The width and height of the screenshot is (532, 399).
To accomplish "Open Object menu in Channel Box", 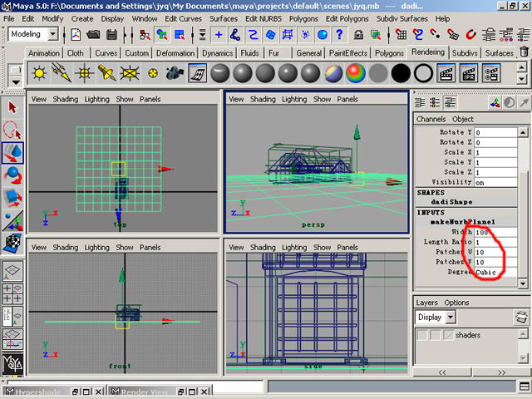I will tap(463, 119).
